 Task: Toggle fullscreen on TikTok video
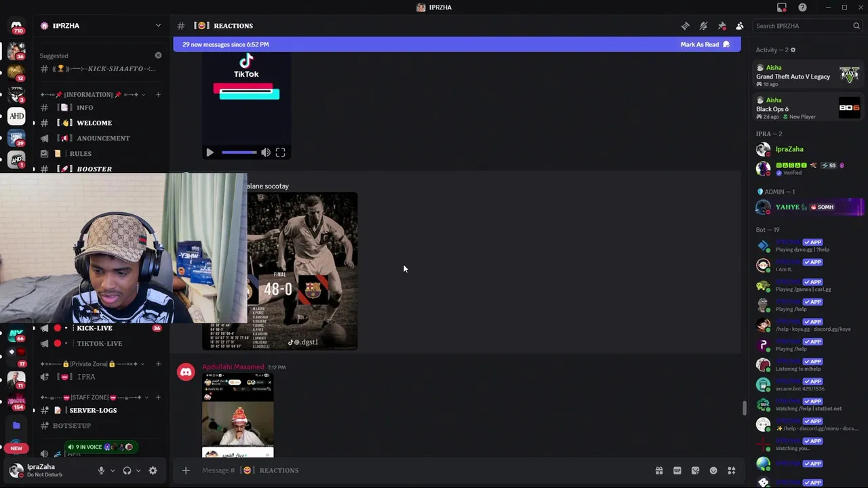(x=280, y=152)
